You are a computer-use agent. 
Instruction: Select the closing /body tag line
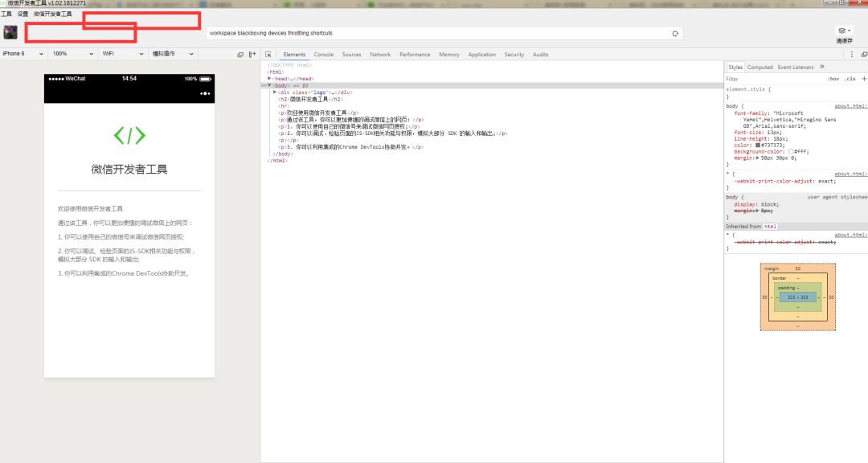click(x=283, y=154)
